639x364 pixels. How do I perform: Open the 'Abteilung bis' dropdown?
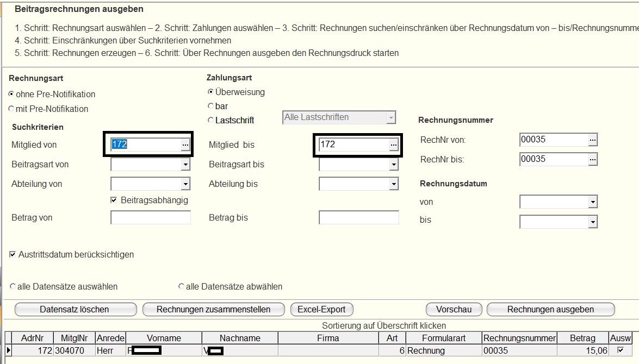(393, 184)
